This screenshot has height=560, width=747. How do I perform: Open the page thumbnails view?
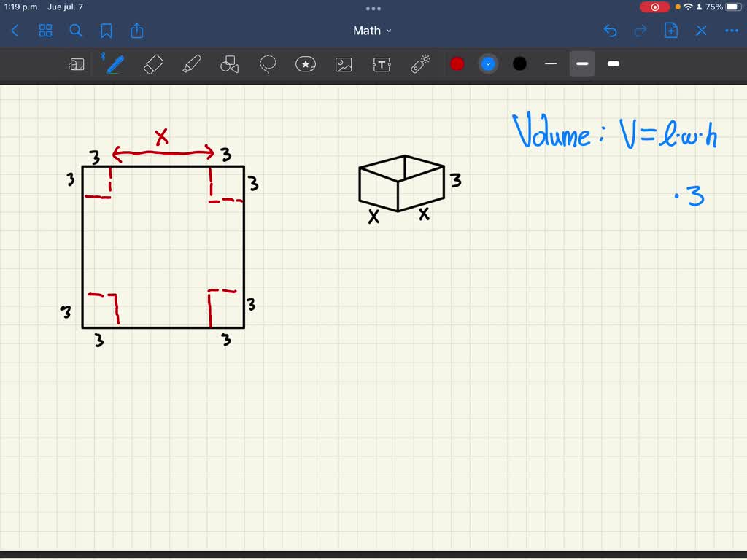[x=45, y=31]
